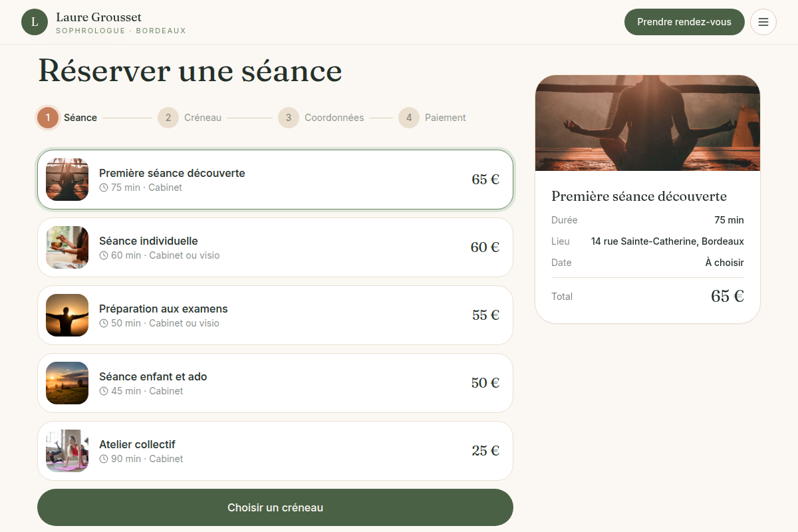
Task: Select the Préparation aux examens option
Action: [x=275, y=315]
